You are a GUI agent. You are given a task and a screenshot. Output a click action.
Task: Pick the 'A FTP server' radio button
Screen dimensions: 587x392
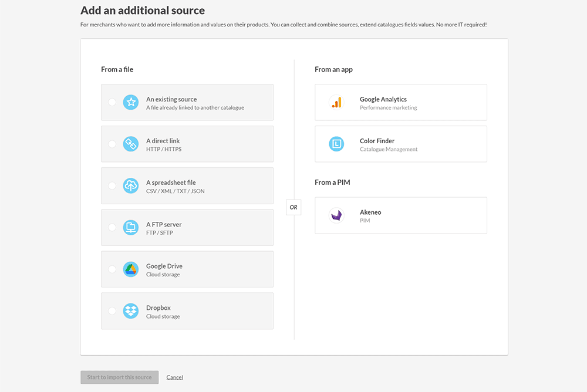[112, 227]
